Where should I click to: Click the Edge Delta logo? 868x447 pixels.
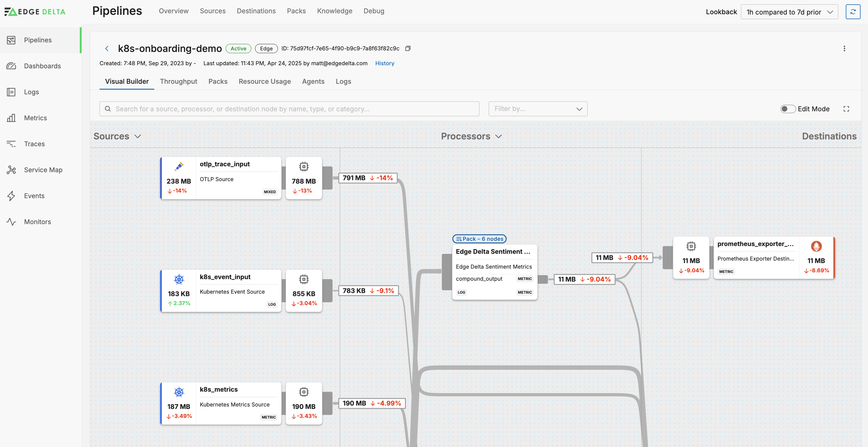coord(35,12)
